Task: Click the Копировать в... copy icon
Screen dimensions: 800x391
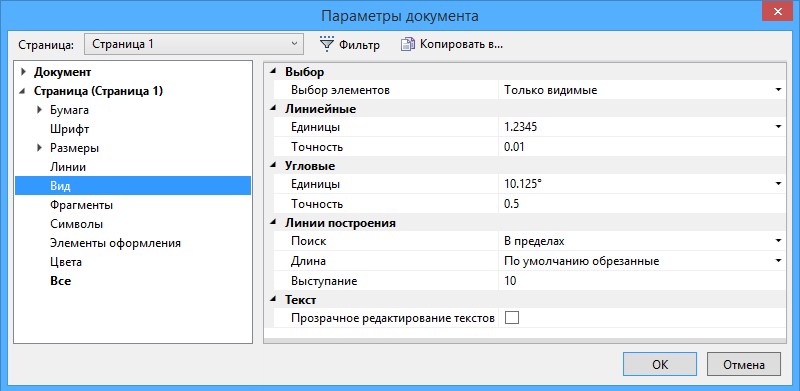Action: pos(407,44)
